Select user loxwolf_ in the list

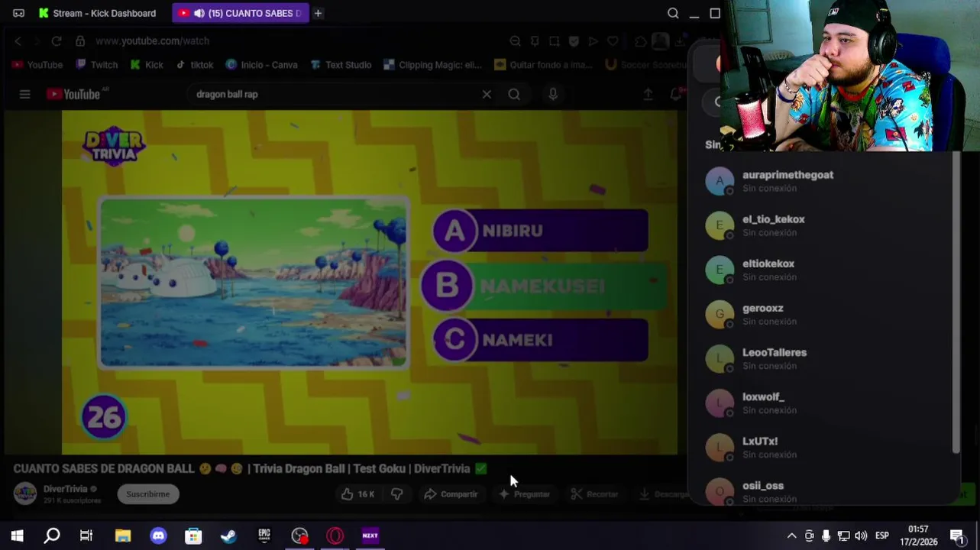825,403
